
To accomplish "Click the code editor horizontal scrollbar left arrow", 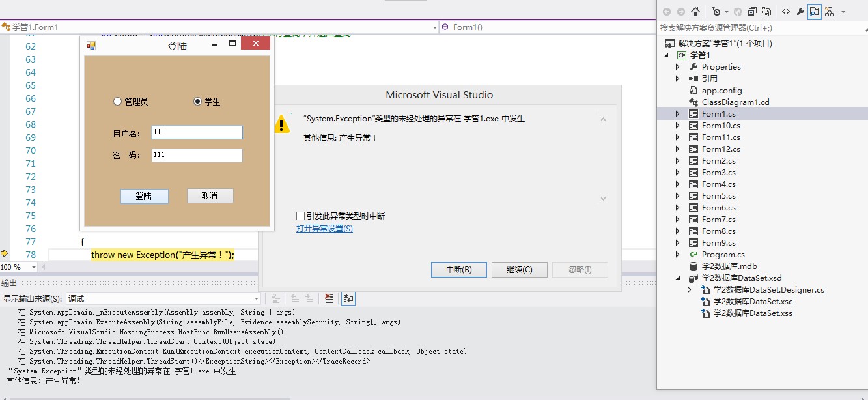I will (43, 267).
